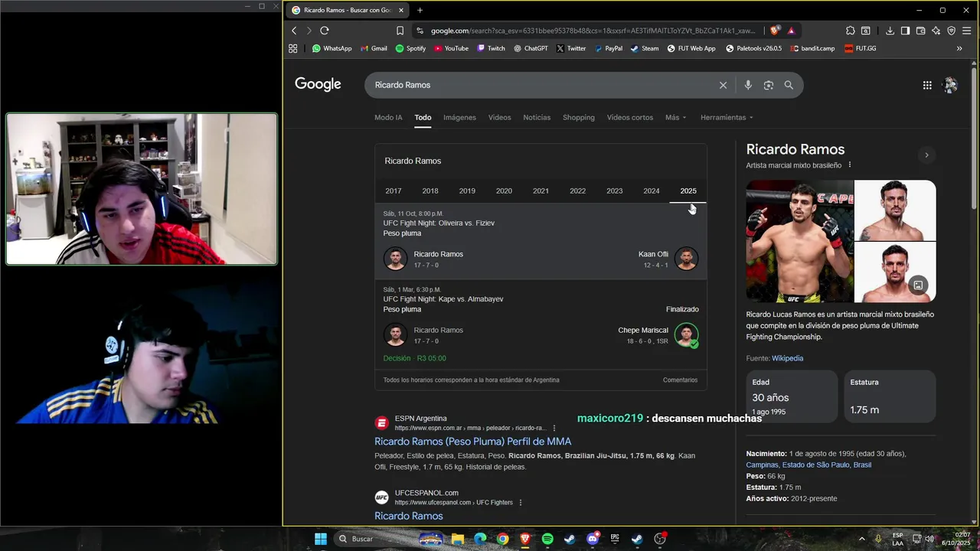Open Brave VPN shield icon
This screenshot has height=551, width=980.
(x=952, y=31)
